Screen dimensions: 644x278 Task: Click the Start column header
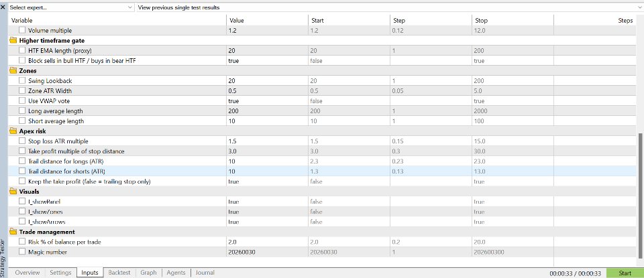pos(349,21)
